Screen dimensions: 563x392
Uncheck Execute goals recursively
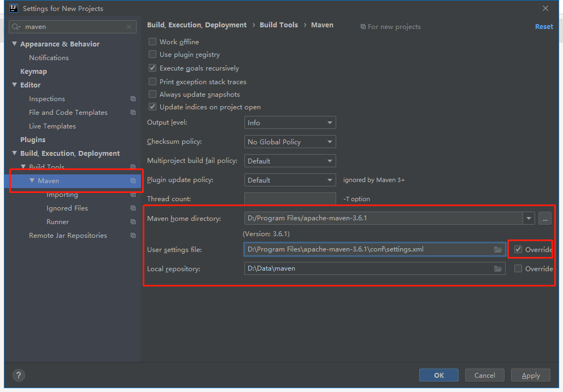[x=153, y=68]
